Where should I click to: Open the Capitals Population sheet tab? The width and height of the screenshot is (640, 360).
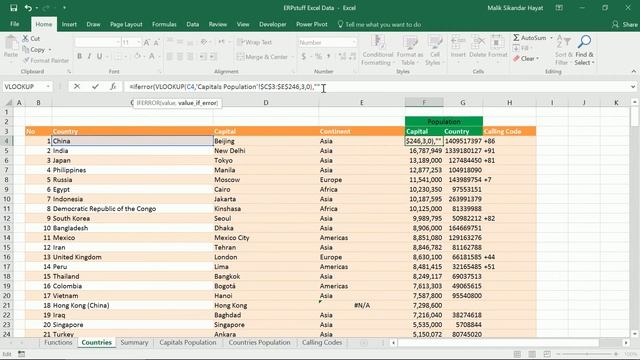[x=188, y=342]
